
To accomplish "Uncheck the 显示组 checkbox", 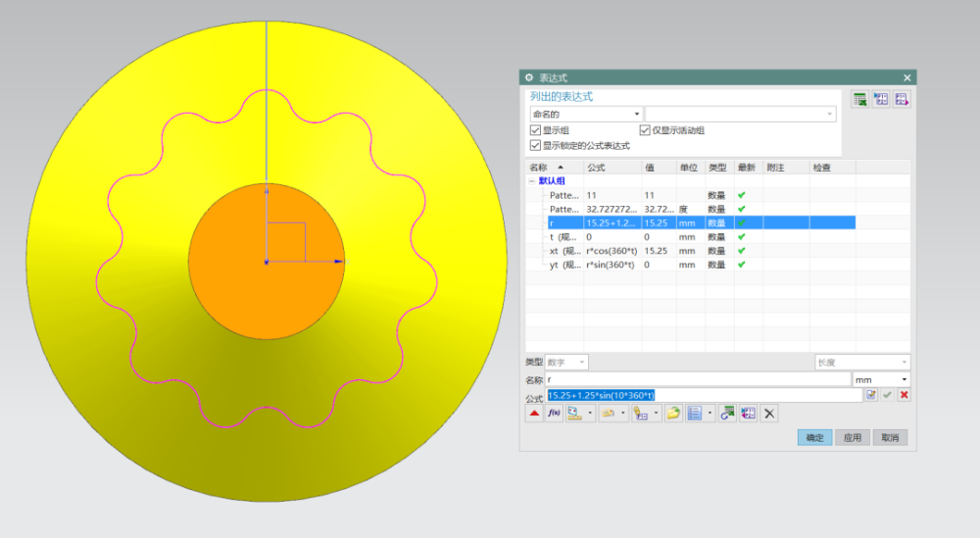I will click(x=535, y=130).
